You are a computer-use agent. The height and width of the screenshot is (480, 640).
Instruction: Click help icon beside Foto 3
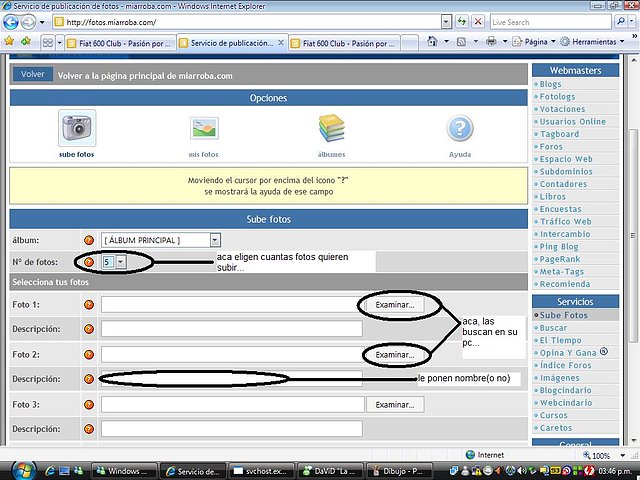[89, 404]
